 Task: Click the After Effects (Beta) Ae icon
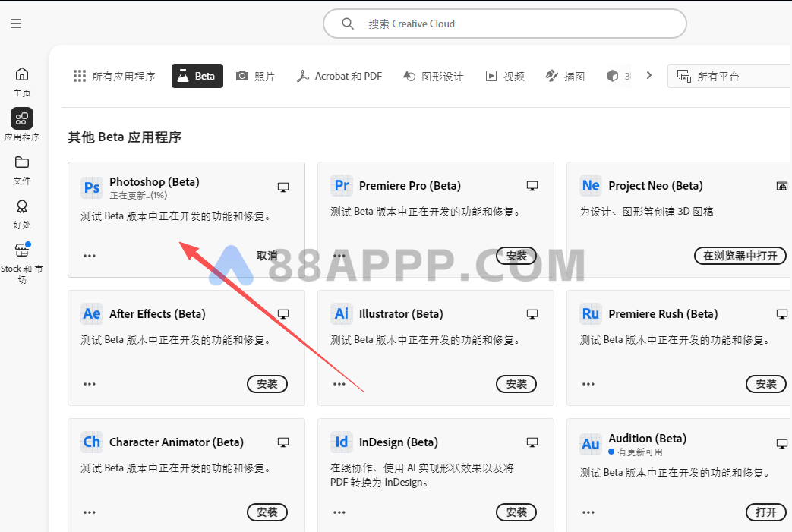click(92, 314)
